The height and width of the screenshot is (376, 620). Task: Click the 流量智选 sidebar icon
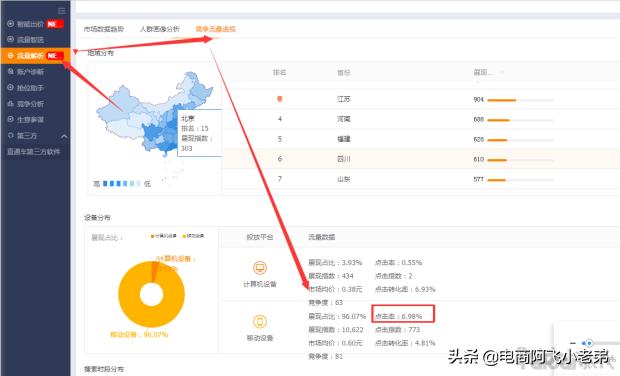point(11,39)
